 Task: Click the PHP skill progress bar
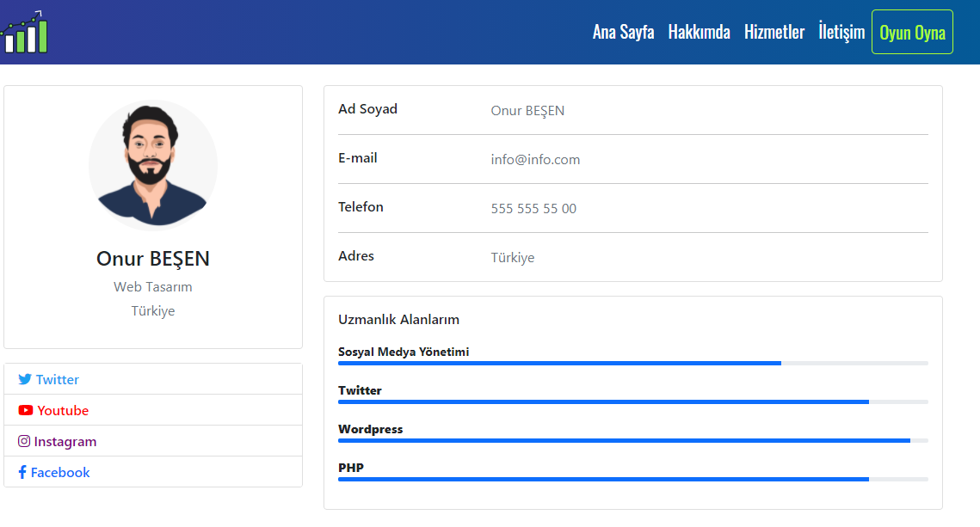click(633, 479)
